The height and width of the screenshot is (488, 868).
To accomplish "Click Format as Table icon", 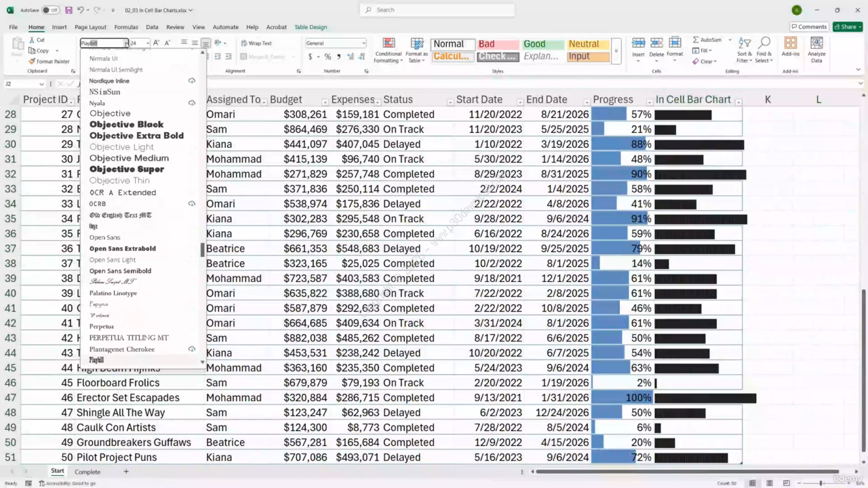I will (417, 43).
